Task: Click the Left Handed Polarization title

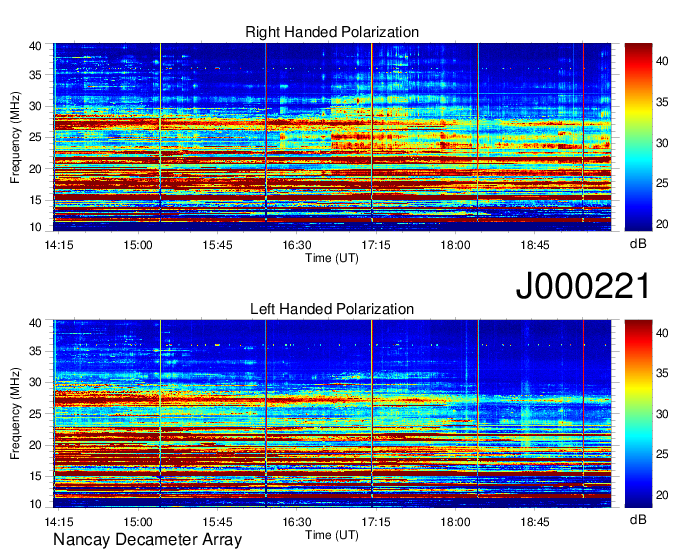Action: pos(332,309)
